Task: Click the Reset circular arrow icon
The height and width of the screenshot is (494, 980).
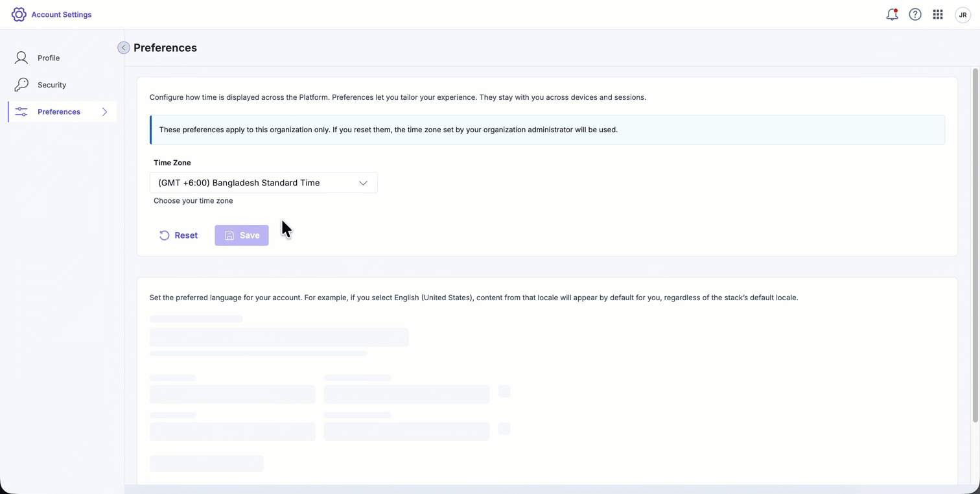Action: 165,235
